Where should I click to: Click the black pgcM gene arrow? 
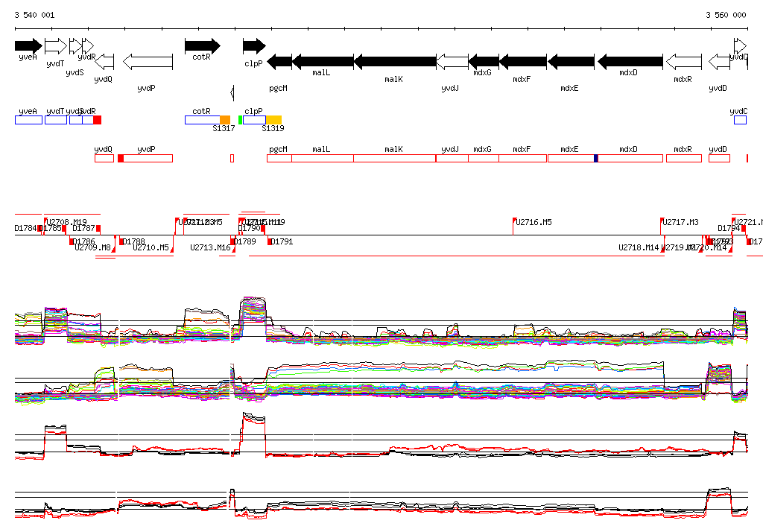(x=280, y=62)
